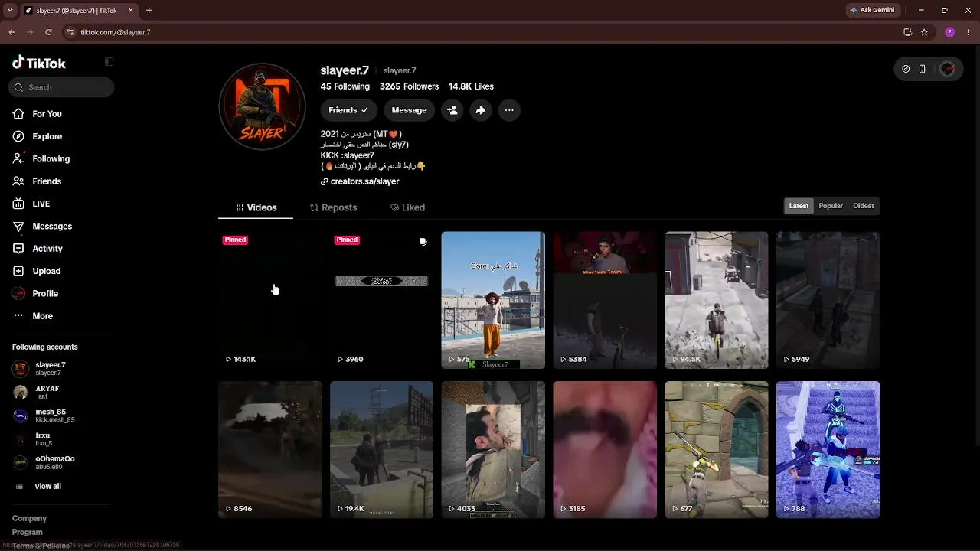980x551 pixels.
Task: Open the pinned video with 3960 views
Action: pyautogui.click(x=381, y=300)
